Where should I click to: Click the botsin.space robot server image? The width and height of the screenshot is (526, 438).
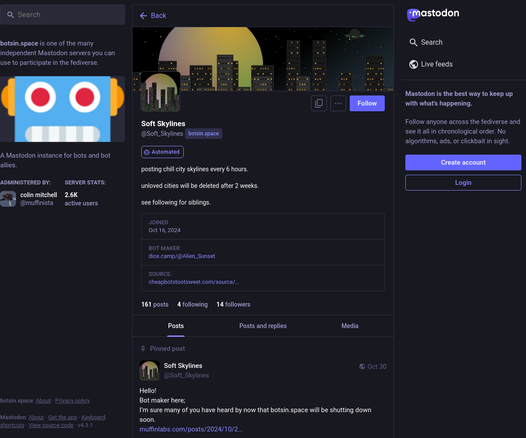point(62,109)
